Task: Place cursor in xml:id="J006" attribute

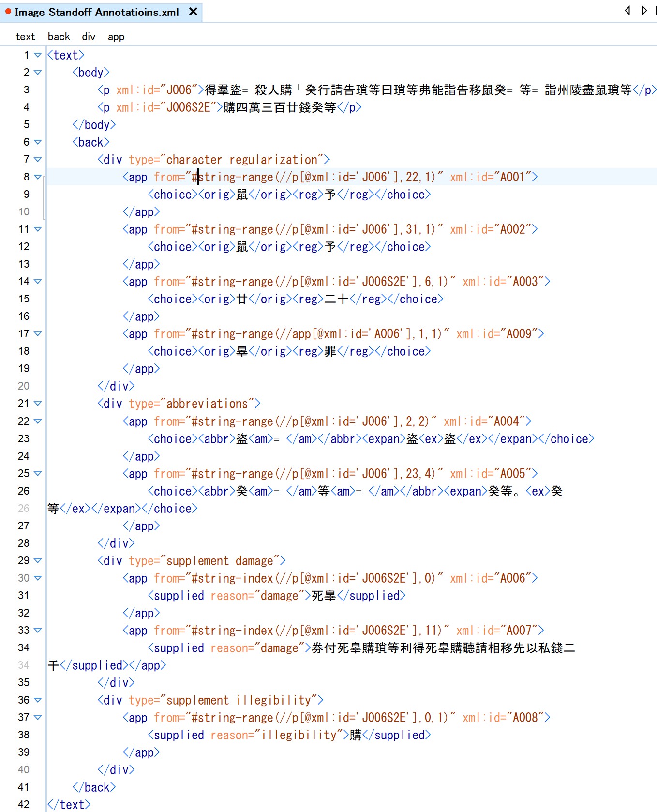Action: click(157, 90)
